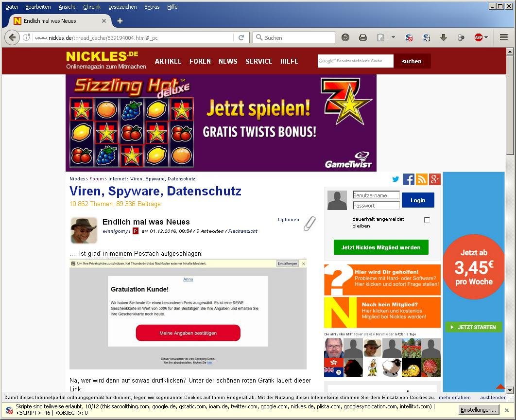Click 'Forum' in the breadcrumb
The height and width of the screenshot is (420, 516).
pos(96,178)
